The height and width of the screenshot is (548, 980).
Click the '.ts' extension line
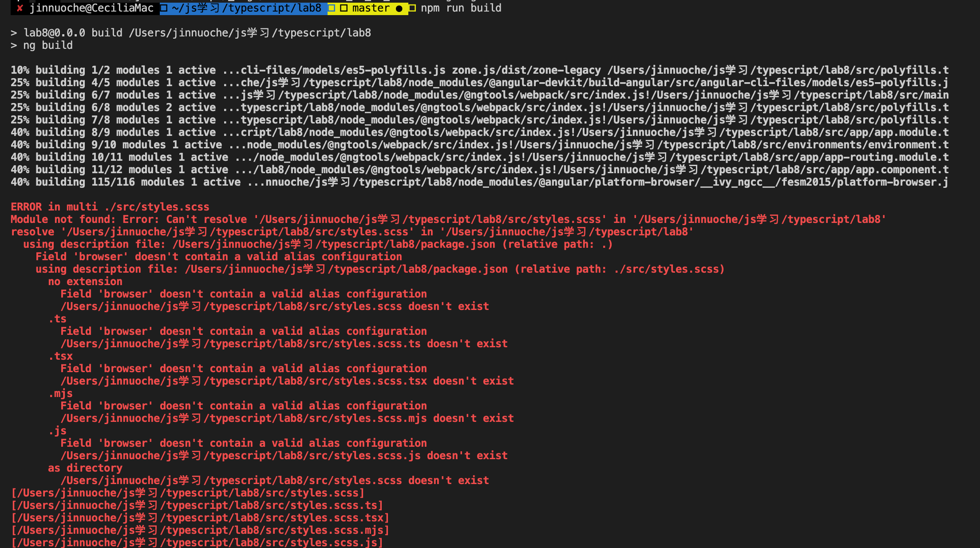57,319
